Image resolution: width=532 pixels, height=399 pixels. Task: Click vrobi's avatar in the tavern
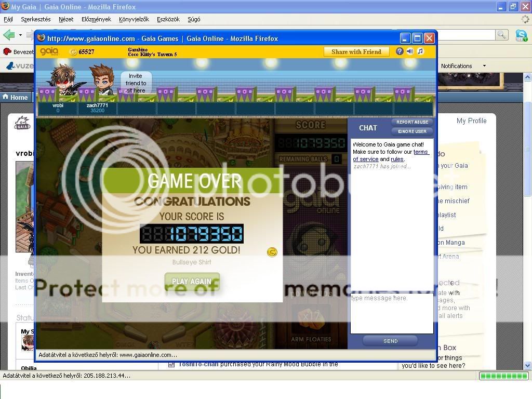point(63,81)
